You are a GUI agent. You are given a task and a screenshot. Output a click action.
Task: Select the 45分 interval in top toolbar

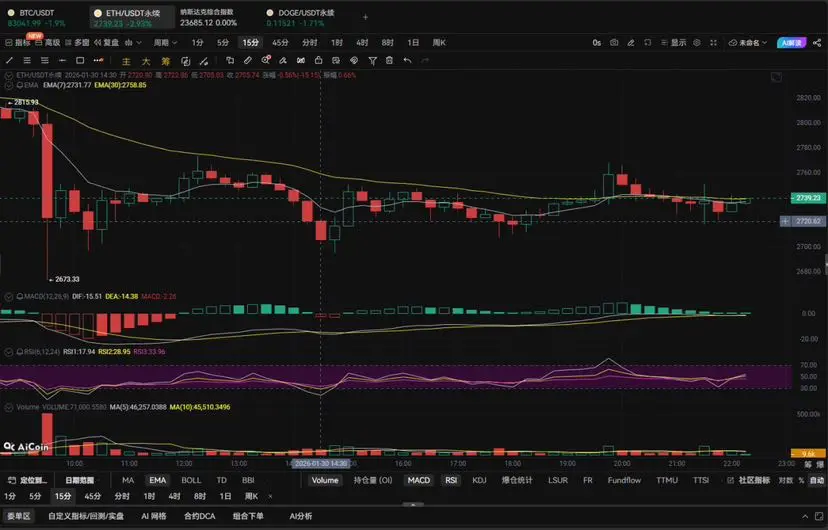click(280, 43)
